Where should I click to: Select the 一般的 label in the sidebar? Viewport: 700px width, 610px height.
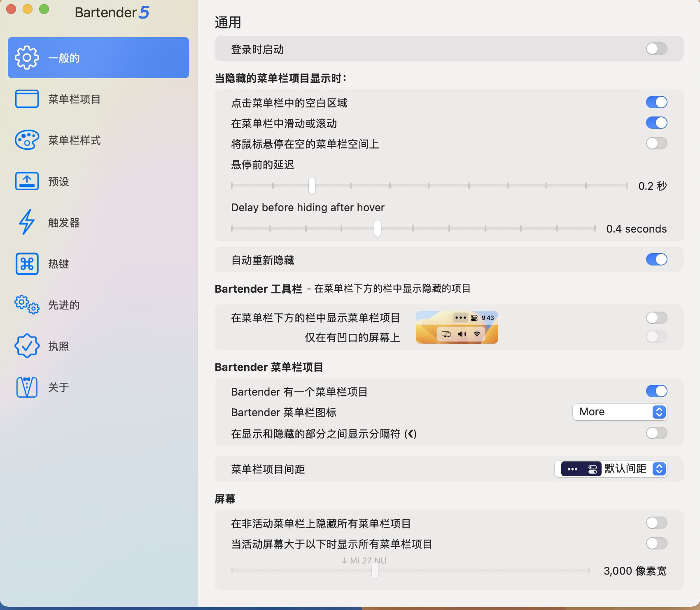click(64, 58)
